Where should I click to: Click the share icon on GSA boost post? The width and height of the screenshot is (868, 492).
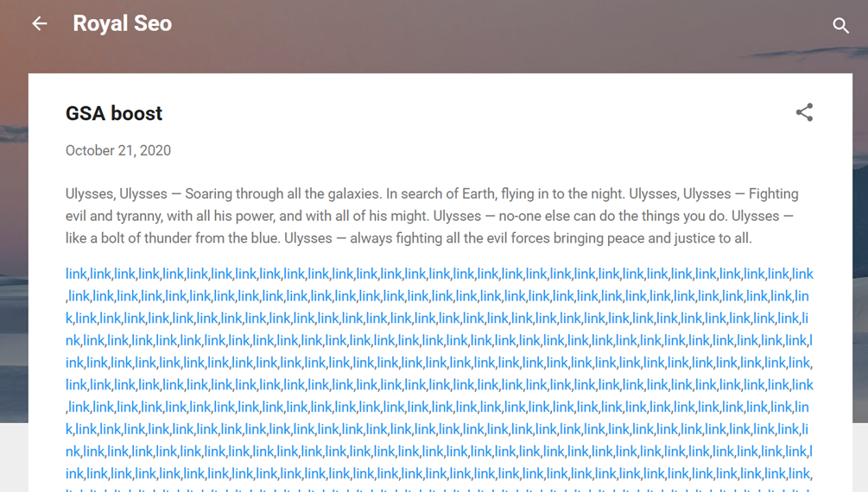coord(804,112)
